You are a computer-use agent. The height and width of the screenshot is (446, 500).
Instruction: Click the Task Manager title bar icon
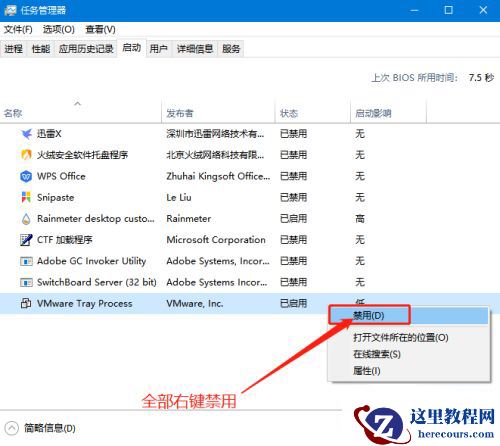(x=10, y=10)
